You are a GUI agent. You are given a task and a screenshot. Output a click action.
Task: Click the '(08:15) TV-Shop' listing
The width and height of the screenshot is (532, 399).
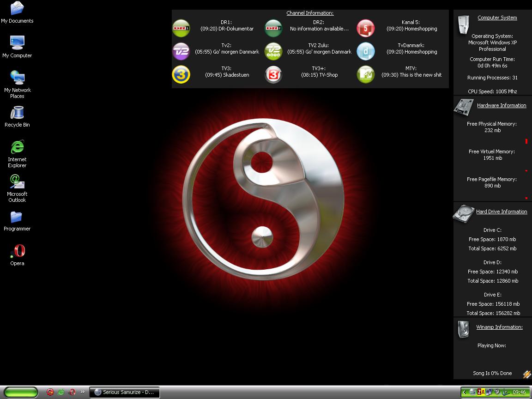click(x=319, y=75)
